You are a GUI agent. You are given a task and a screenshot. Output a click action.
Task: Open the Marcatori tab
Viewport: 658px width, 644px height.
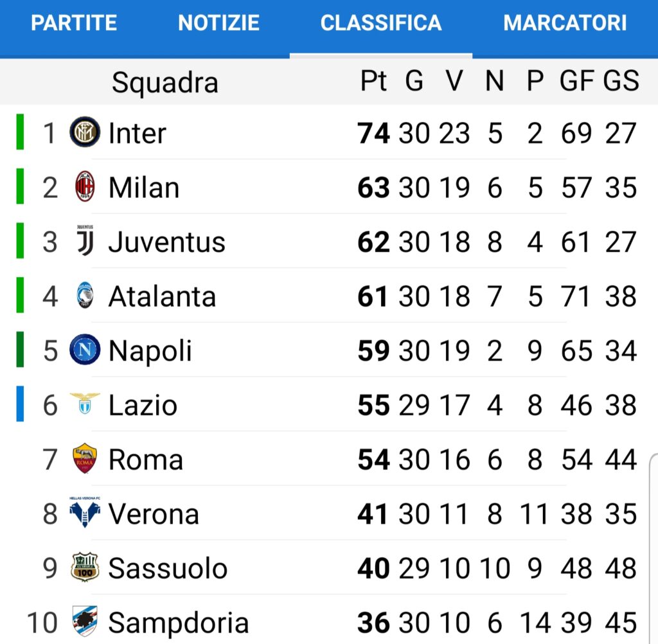(x=565, y=23)
